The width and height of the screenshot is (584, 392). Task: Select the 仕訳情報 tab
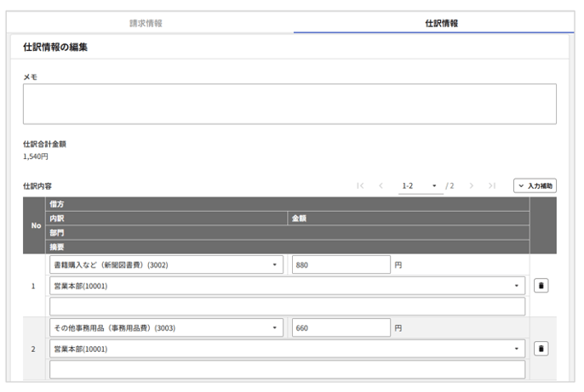pyautogui.click(x=441, y=23)
